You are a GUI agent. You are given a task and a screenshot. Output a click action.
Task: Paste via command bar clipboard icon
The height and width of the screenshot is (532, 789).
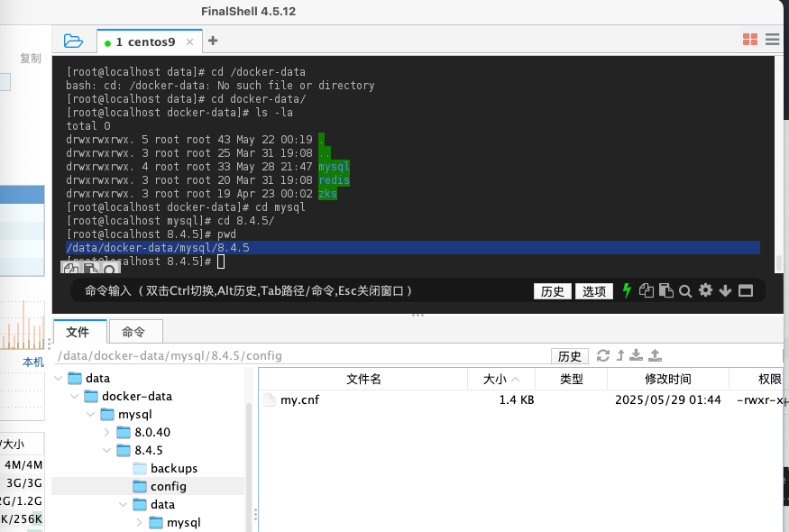tap(665, 290)
